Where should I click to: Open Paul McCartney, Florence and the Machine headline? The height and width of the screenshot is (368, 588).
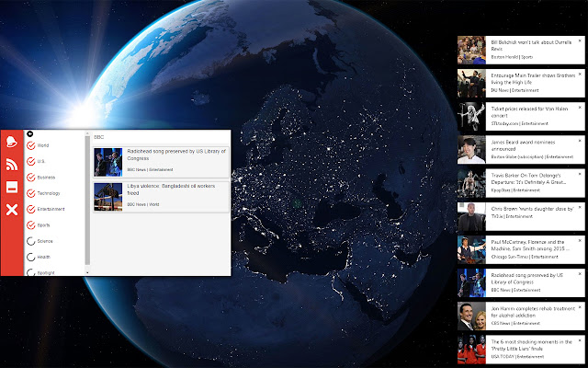click(530, 246)
